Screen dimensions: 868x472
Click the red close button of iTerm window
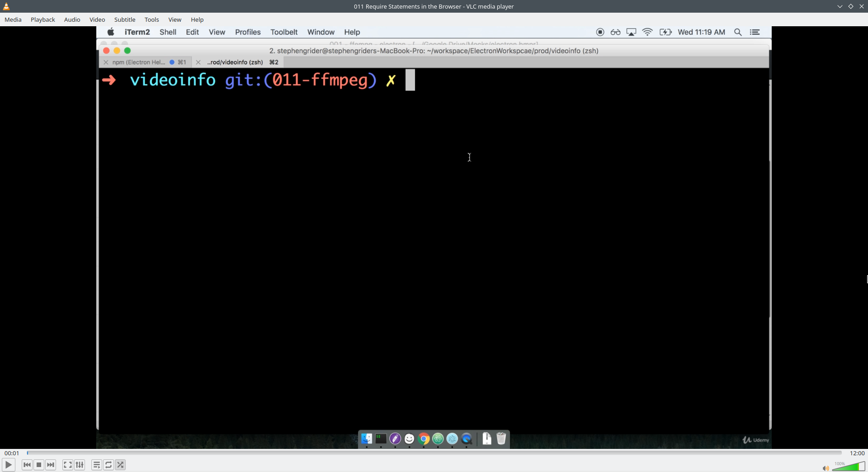click(106, 51)
